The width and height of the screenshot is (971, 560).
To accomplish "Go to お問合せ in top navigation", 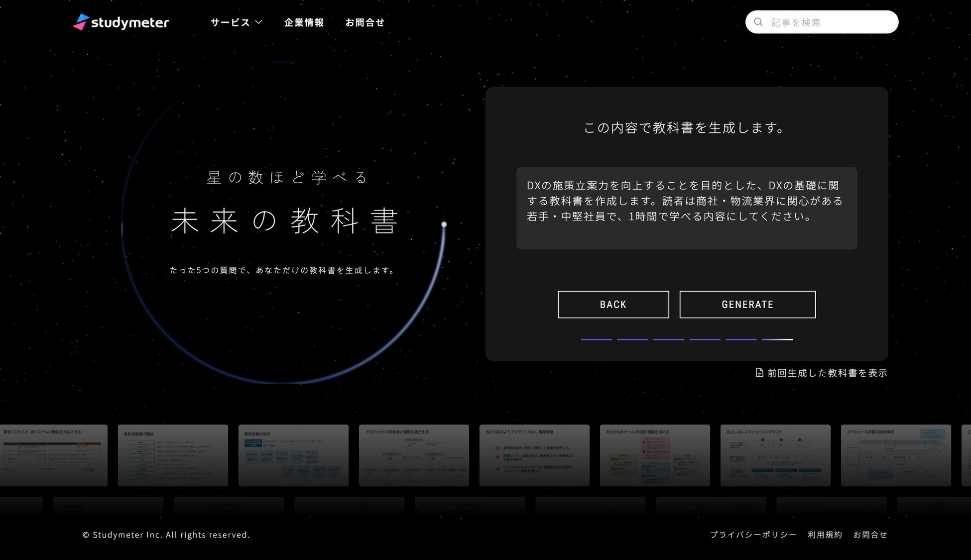I will (365, 22).
